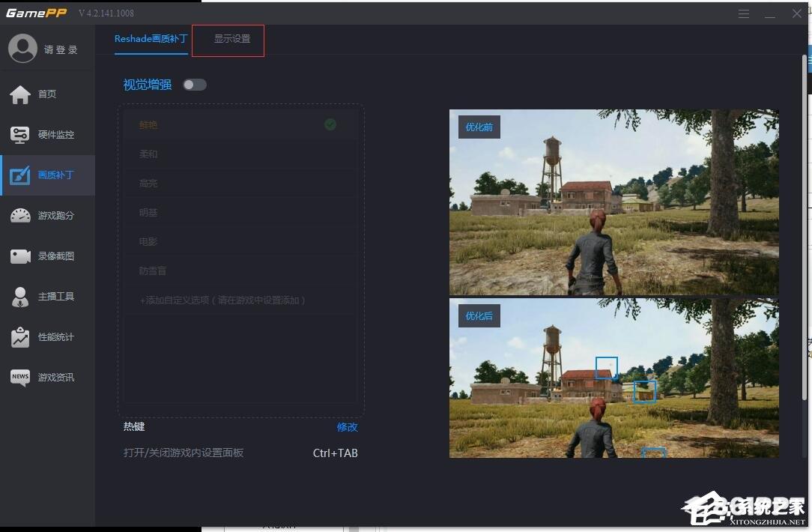Open 主播工具 streamer tools section
The image size is (812, 532).
point(47,296)
